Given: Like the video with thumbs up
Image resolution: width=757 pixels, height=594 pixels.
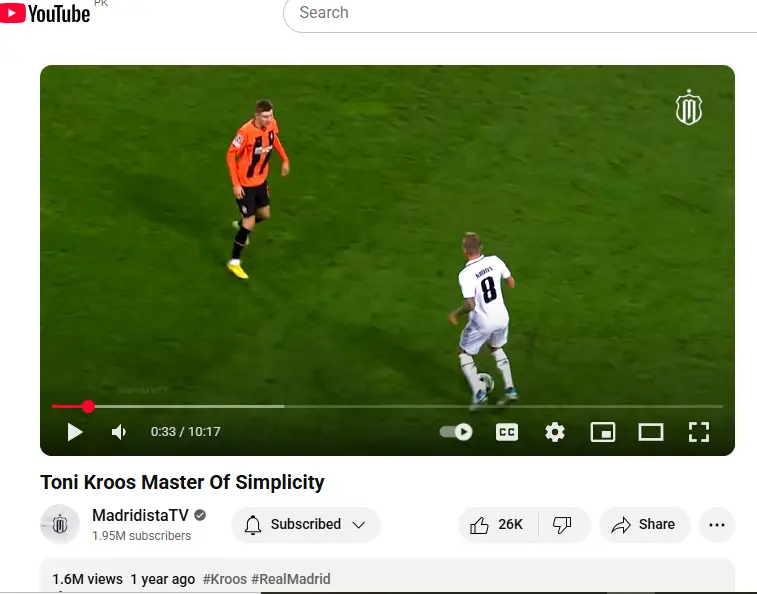Looking at the screenshot, I should (497, 524).
